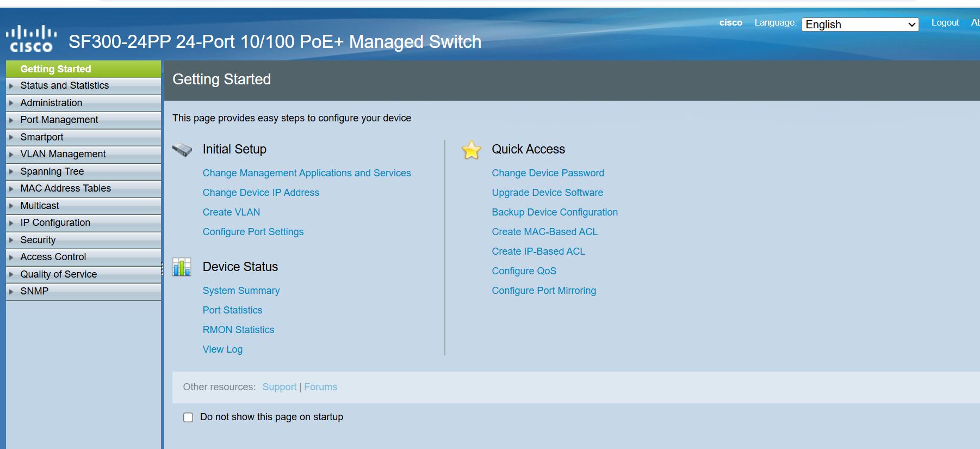Viewport: 980px width, 449px height.
Task: Open the SNMP menu item
Action: pyautogui.click(x=83, y=291)
